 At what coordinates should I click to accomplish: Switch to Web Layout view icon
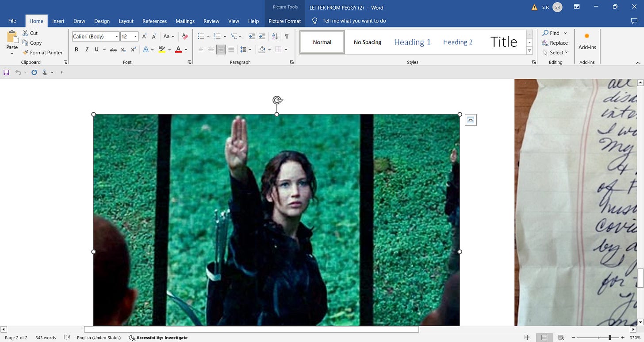coord(561,338)
